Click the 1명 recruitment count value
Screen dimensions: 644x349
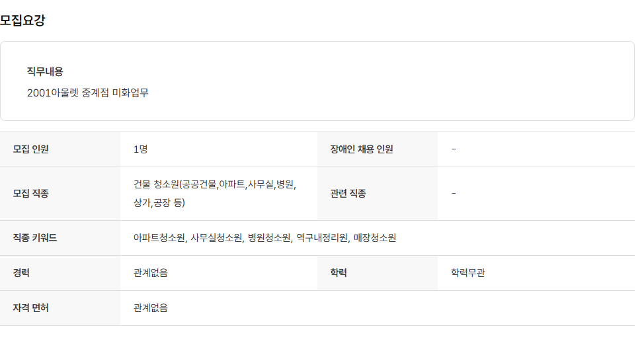(140, 149)
